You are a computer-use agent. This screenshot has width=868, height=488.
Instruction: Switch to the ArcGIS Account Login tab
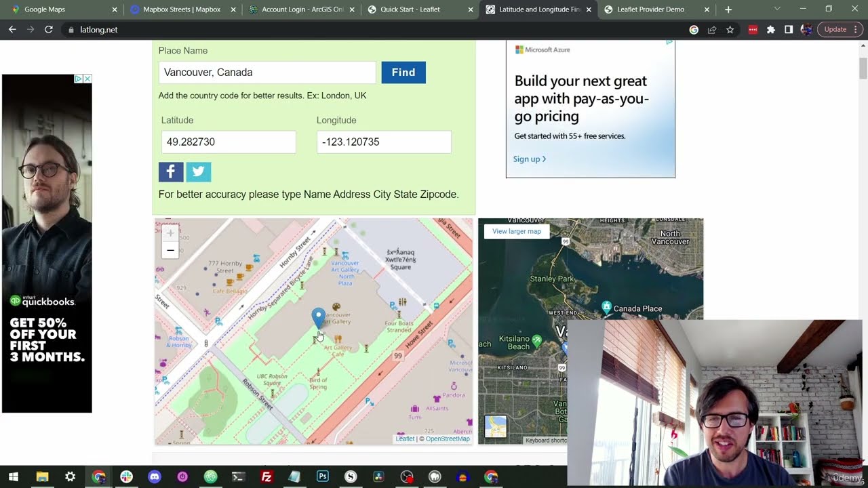tap(302, 9)
